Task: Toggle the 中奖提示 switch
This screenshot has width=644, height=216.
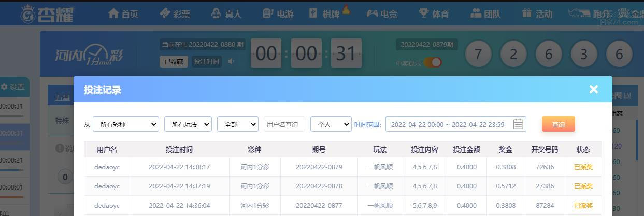Action: [433, 63]
